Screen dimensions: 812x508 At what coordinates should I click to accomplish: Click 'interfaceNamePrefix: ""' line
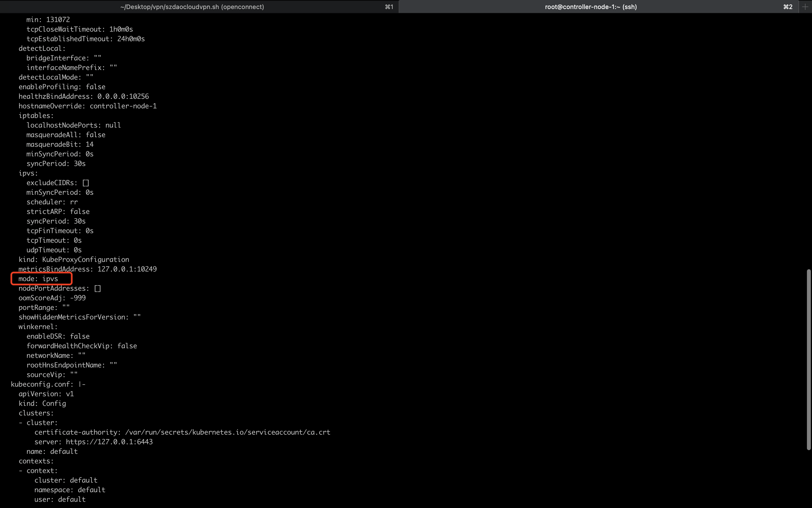[72, 67]
